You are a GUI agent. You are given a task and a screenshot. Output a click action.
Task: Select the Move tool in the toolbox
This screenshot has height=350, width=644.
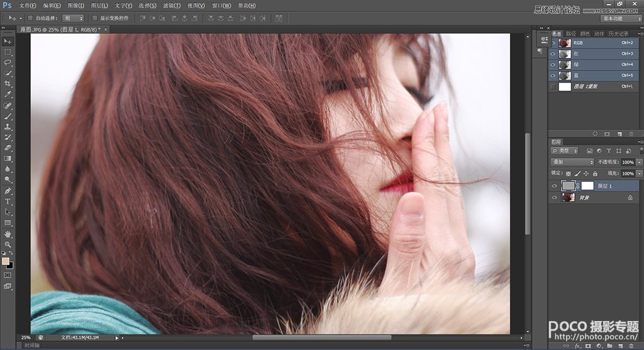8,42
